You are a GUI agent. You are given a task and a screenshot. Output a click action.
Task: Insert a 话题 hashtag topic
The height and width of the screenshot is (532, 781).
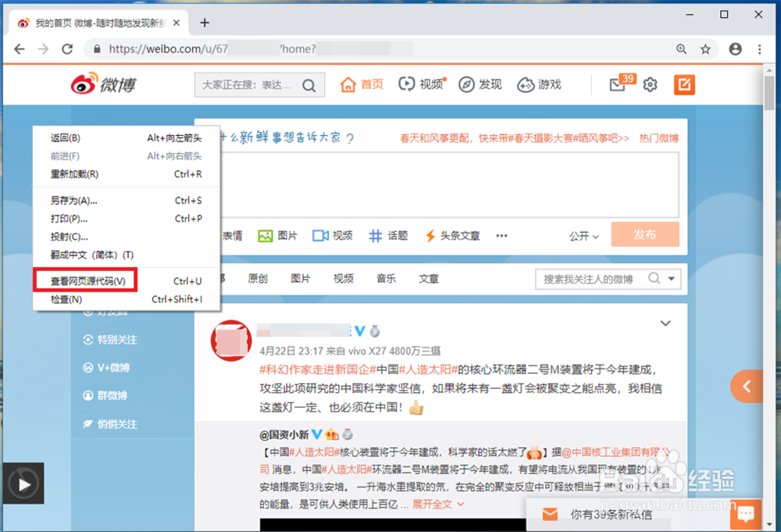388,234
